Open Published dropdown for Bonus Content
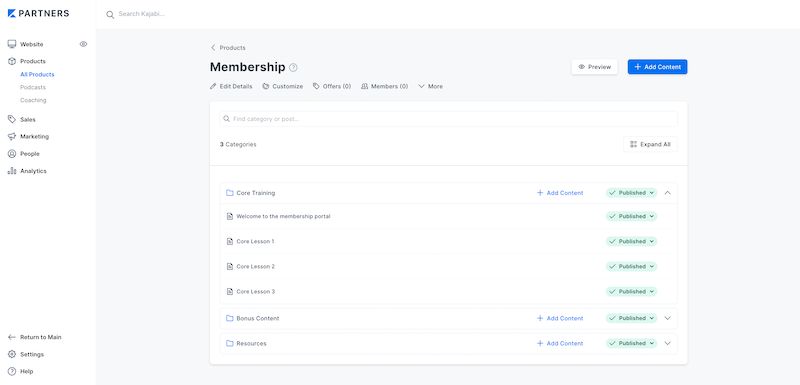The height and width of the screenshot is (385, 800). click(631, 318)
